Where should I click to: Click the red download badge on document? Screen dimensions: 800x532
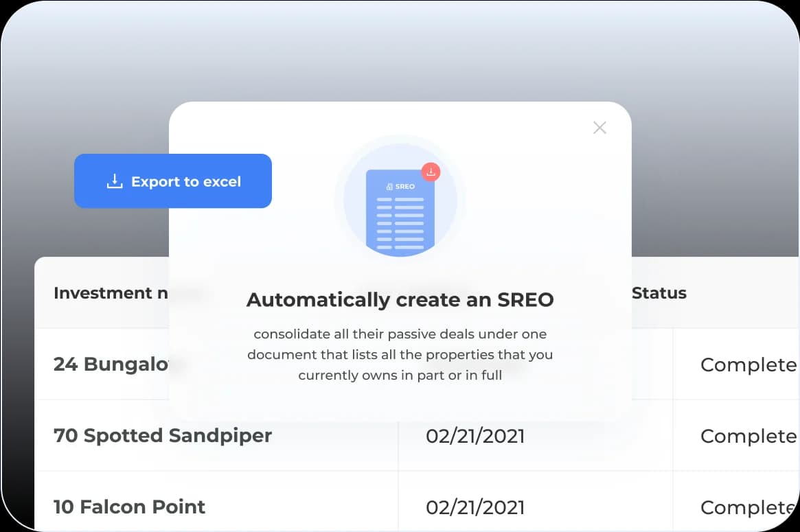[x=431, y=172]
